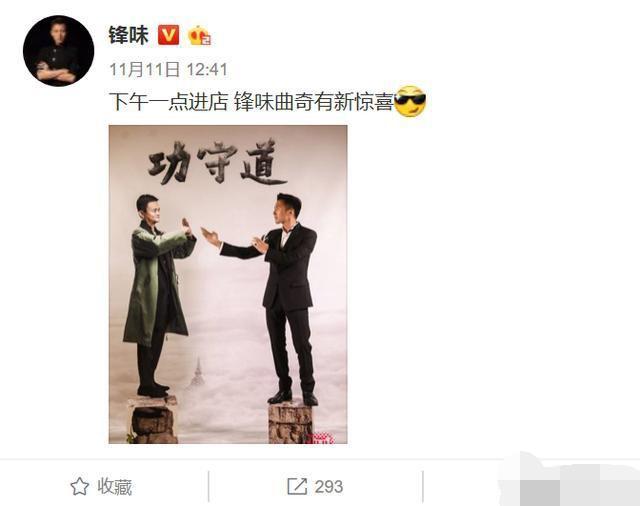Click the pink watermark on the poster corner

(x=322, y=439)
